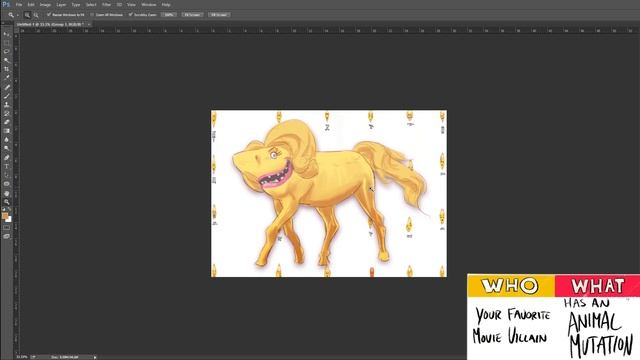
Task: Open the Type menu
Action: 76,4
